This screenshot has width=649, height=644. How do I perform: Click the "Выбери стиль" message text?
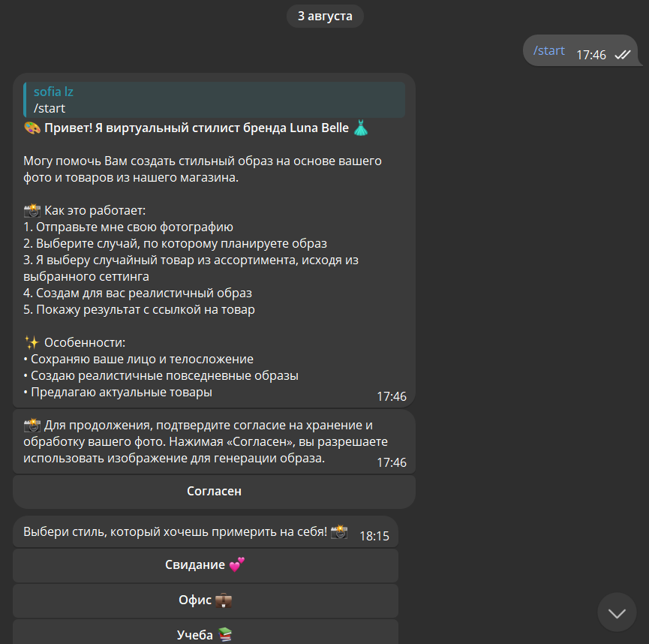click(175, 531)
